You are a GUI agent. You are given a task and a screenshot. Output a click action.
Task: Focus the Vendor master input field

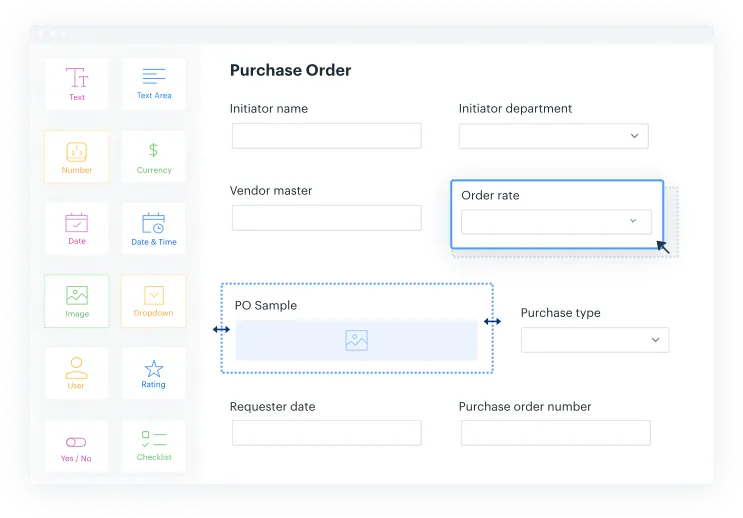coord(326,218)
